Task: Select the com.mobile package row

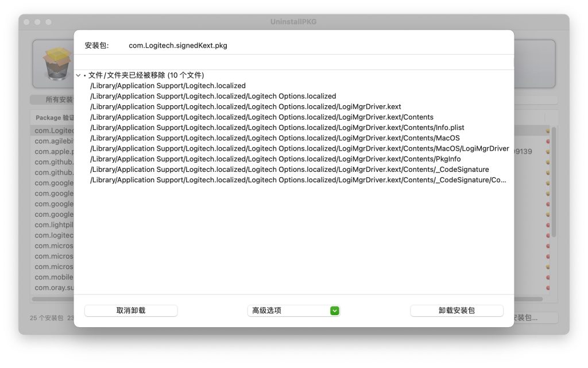Action: 54,278
